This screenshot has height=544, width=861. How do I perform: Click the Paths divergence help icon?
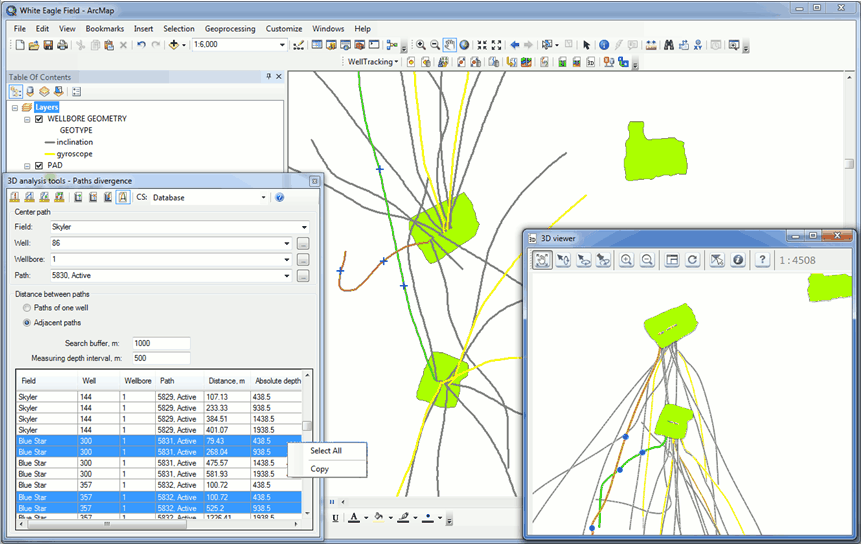(x=280, y=198)
